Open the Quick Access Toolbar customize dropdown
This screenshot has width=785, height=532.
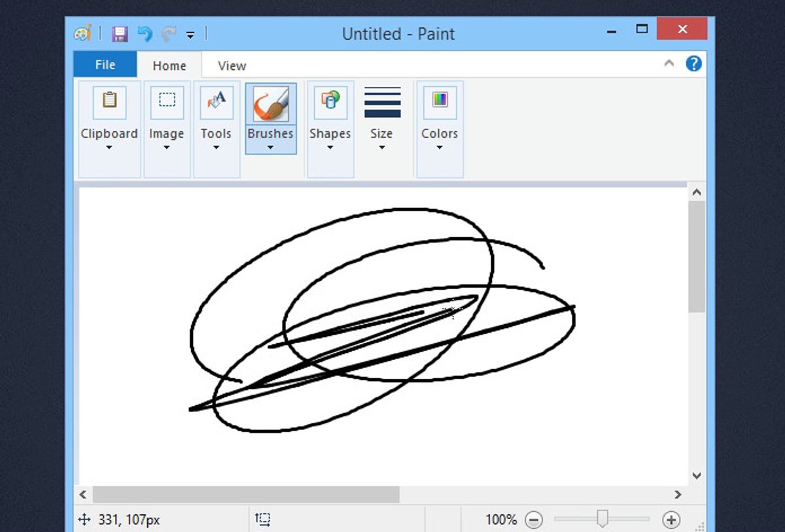point(191,34)
